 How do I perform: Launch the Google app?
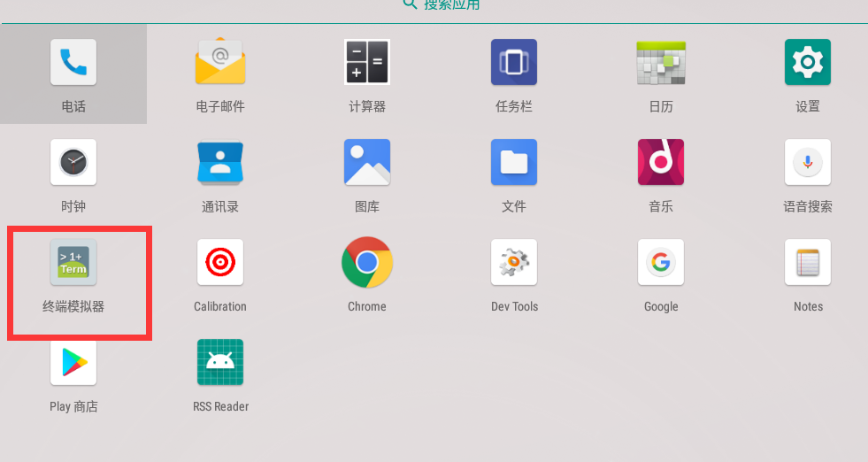tap(661, 263)
